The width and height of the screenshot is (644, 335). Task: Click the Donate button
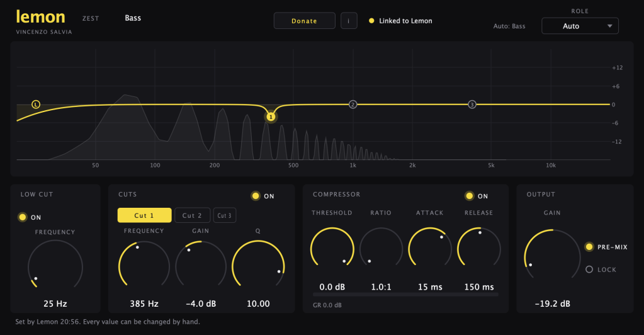click(304, 21)
